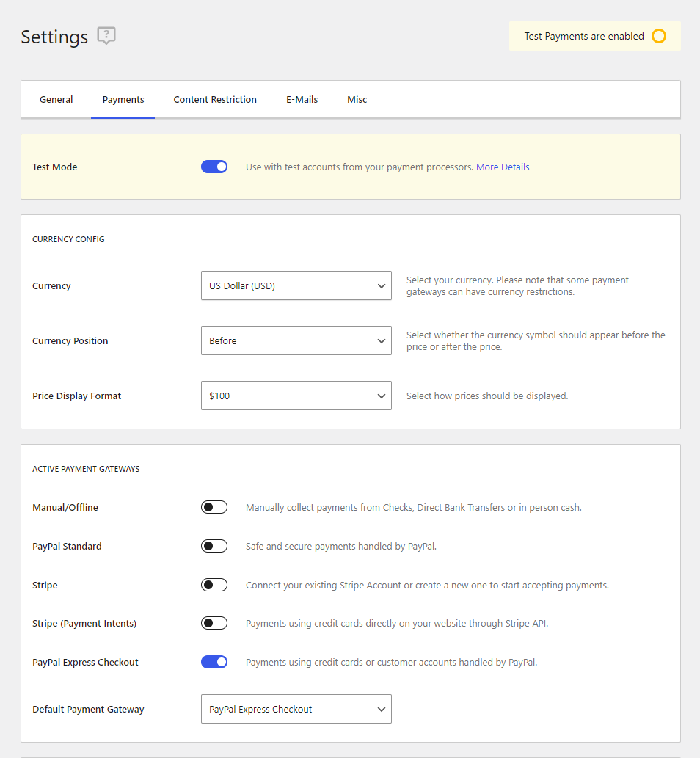Open the Currency dropdown showing US Dollar

(296, 285)
